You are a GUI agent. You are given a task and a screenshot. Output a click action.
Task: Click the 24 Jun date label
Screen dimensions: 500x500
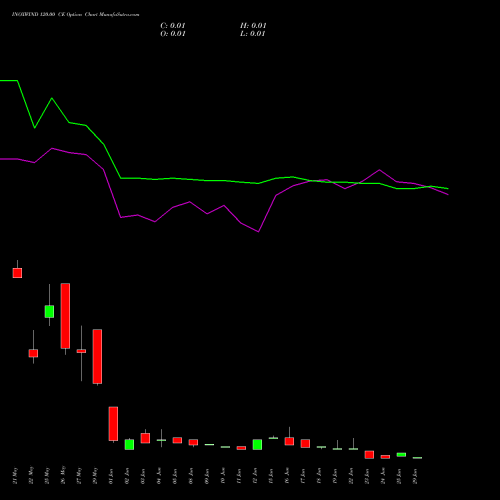(383, 476)
